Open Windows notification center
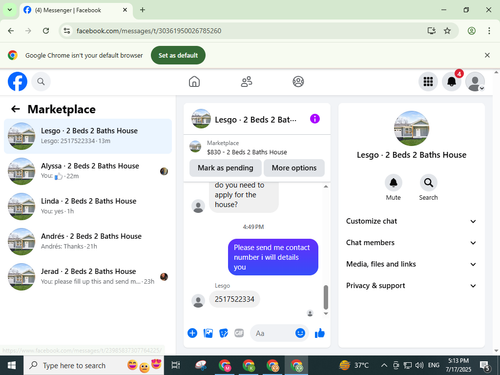 (x=485, y=365)
